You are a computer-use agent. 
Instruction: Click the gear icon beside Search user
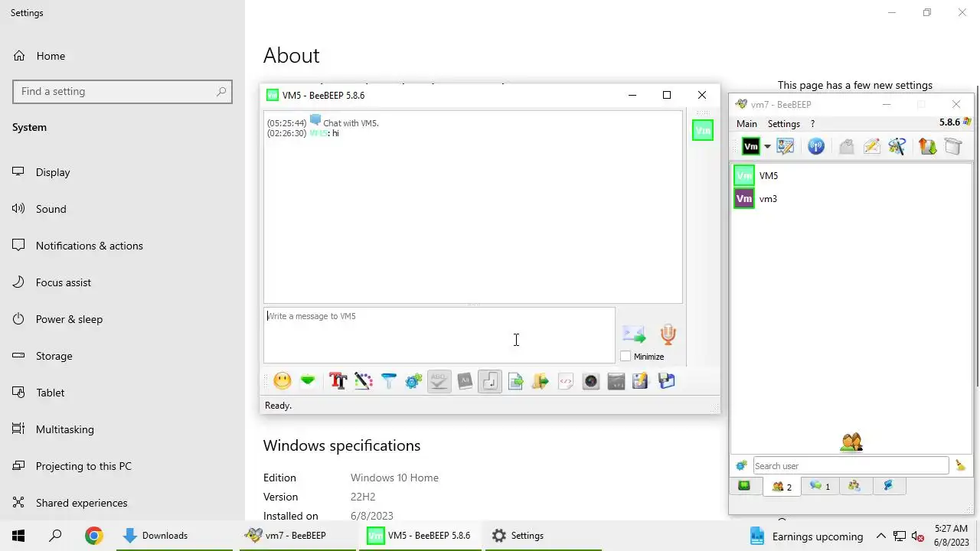click(741, 465)
